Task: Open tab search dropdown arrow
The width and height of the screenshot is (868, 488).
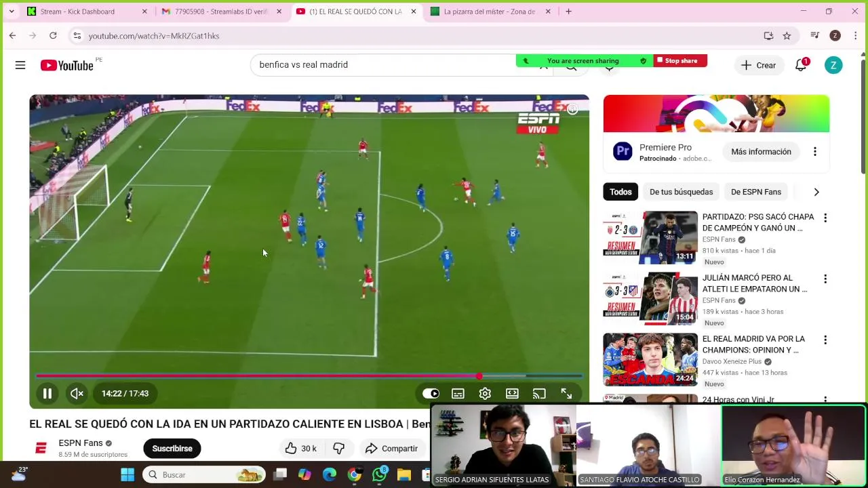Action: (12, 12)
